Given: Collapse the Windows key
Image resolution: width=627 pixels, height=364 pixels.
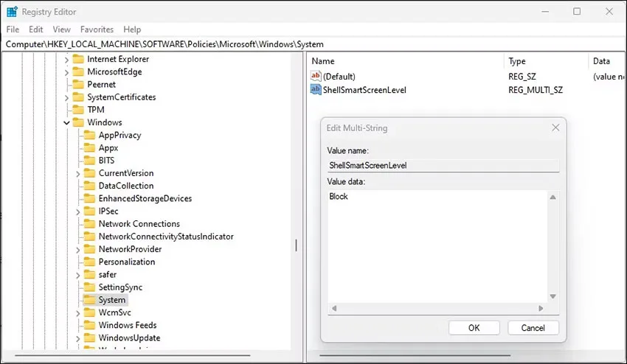Looking at the screenshot, I should (x=67, y=122).
